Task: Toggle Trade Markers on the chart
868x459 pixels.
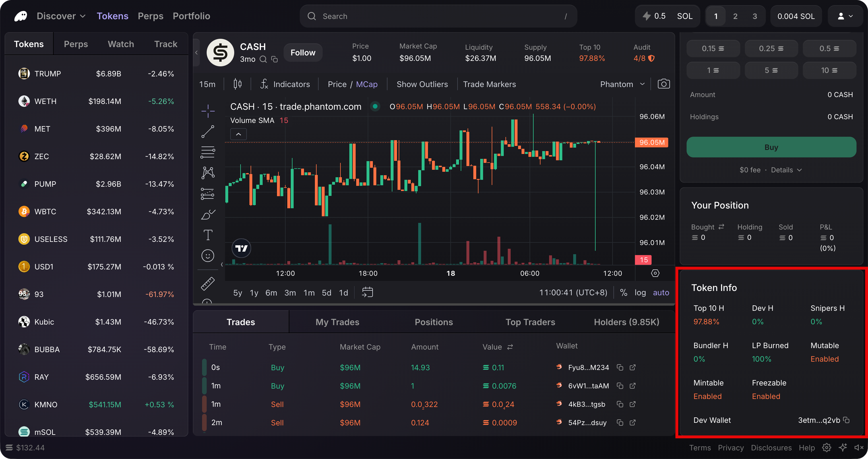Action: point(489,84)
